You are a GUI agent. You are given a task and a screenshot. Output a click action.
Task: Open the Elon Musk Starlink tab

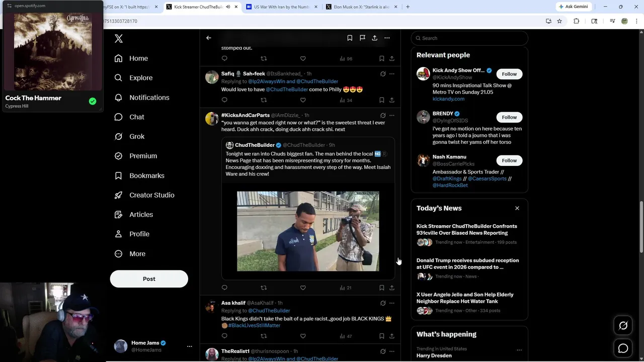coord(362,7)
